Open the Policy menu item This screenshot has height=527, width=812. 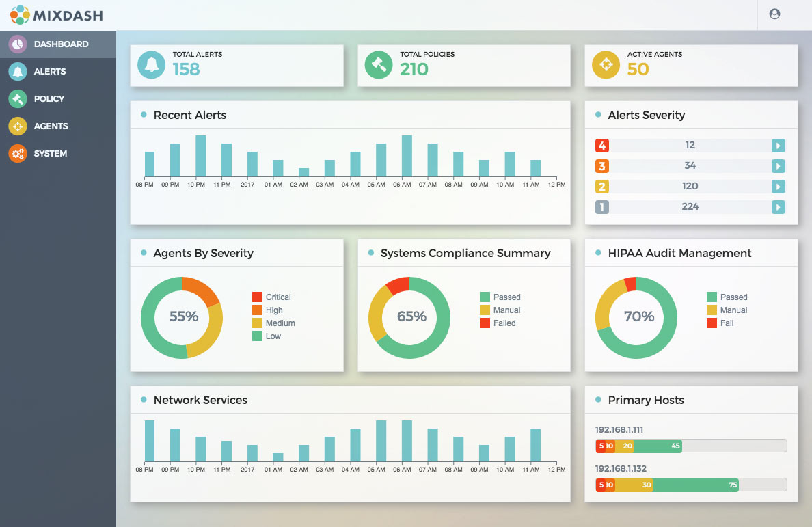[x=58, y=99]
